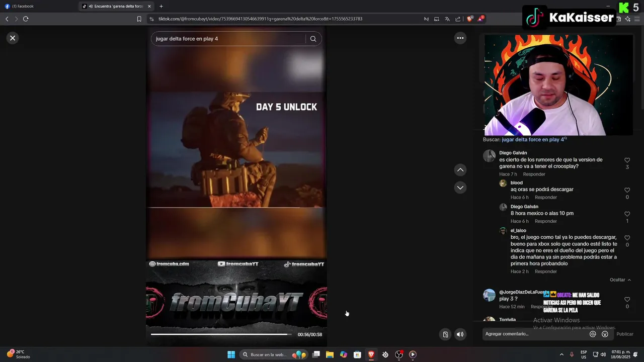Like JorgeDiazDeLaFuente's 'play 3 ?' comment
Viewport: 644px width, 362px height.
[627, 300]
